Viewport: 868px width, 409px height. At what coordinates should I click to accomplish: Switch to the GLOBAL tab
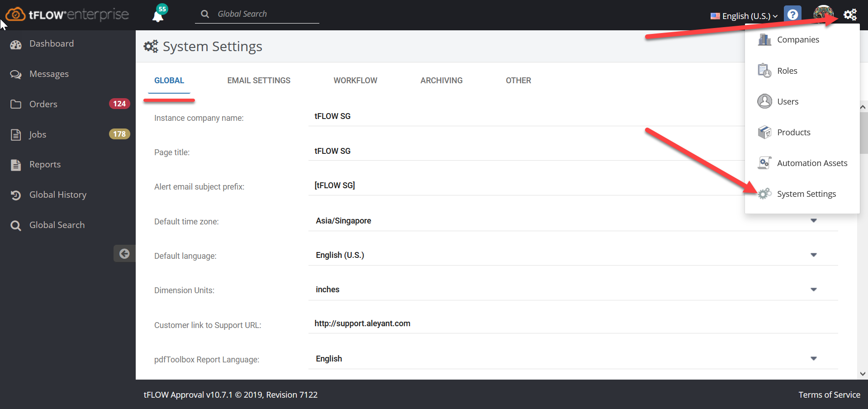tap(169, 81)
